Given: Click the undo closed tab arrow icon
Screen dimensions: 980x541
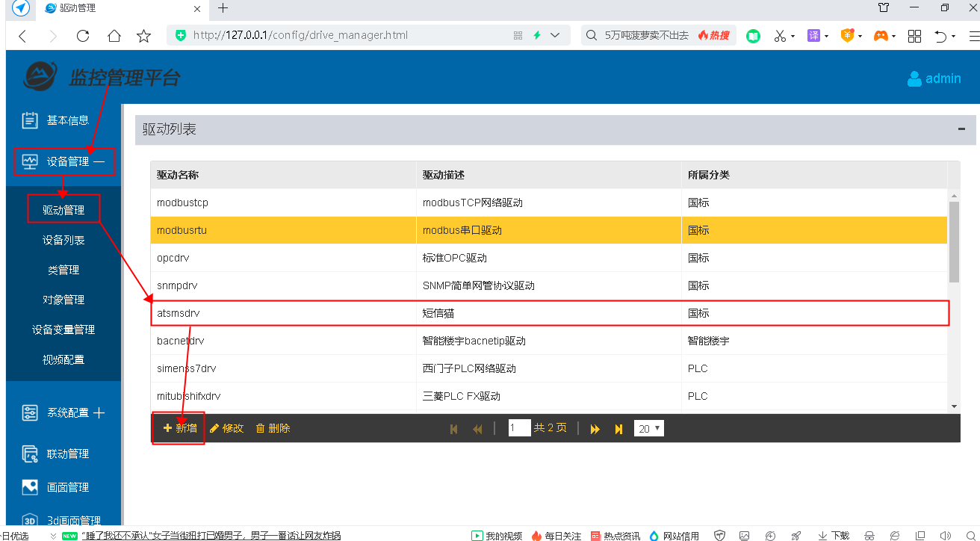Looking at the screenshot, I should [941, 36].
